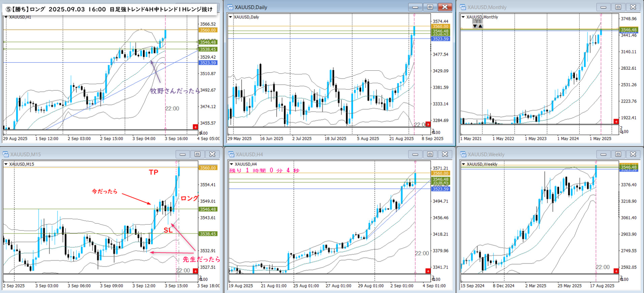Screen dimensions: 644x293
Task: Click the red plus icon in Daily chart
Action: pyautogui.click(x=428, y=124)
